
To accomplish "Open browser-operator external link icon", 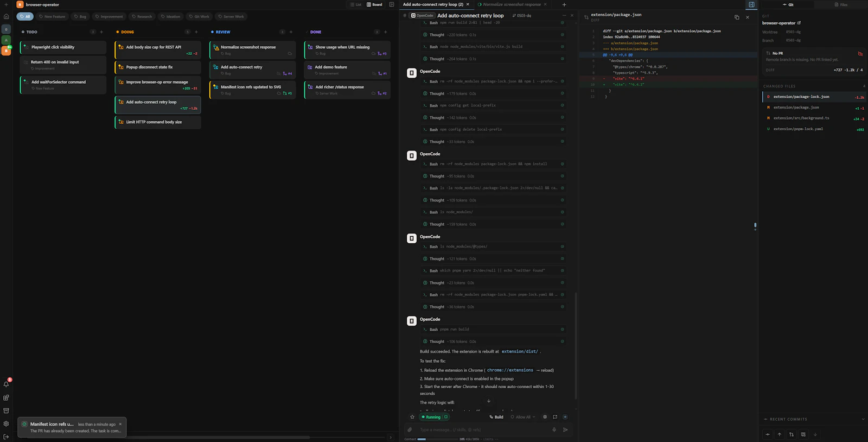I will point(799,23).
